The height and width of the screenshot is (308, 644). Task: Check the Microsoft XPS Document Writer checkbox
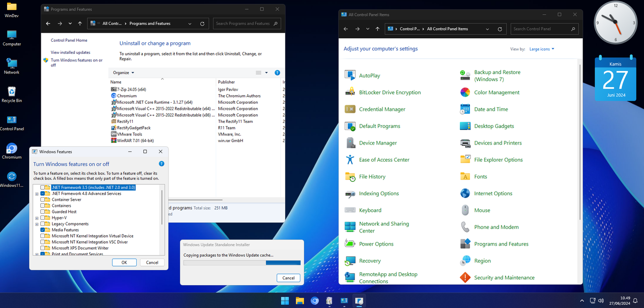coord(43,248)
